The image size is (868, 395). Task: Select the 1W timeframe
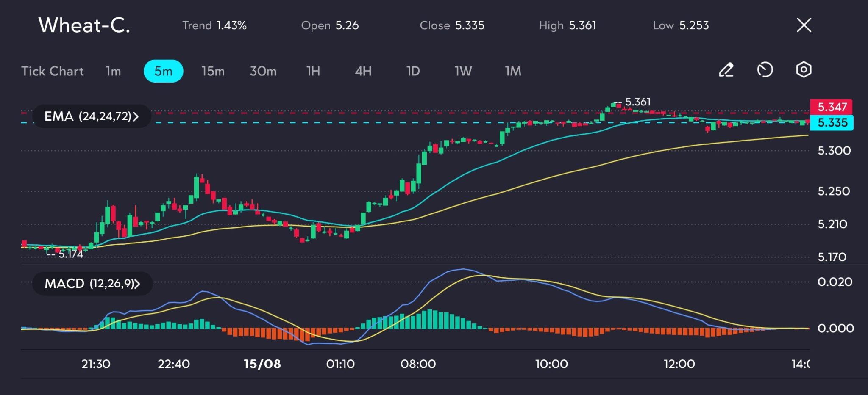463,71
